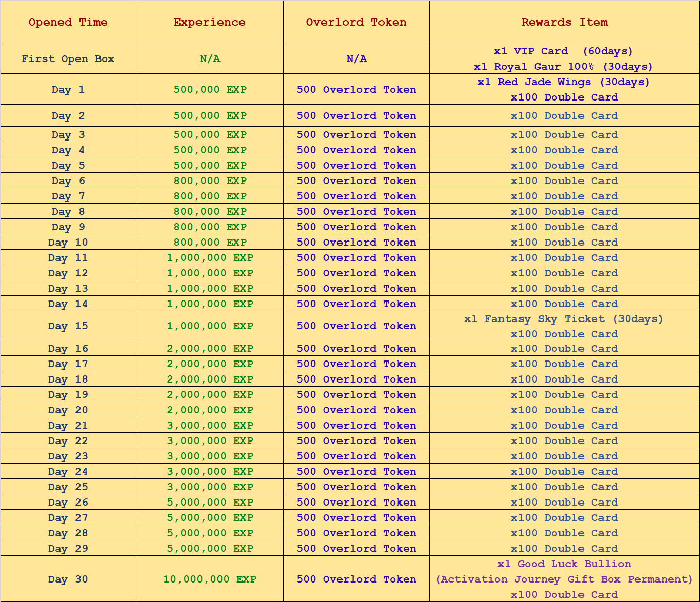
Task: Click the Experience column header
Action: click(209, 22)
